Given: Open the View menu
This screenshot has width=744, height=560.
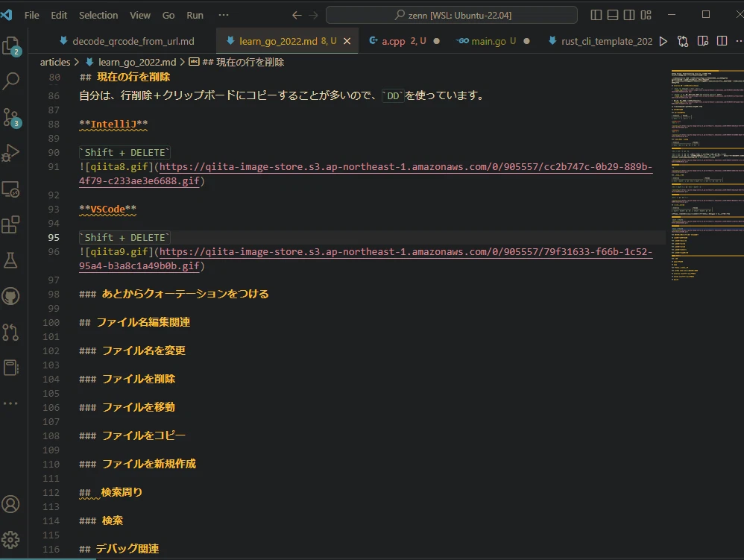Looking at the screenshot, I should click(140, 15).
